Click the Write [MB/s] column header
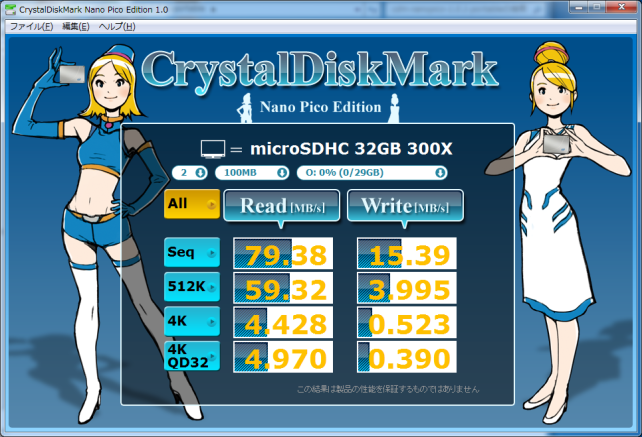This screenshot has height=437, width=642. pos(405,206)
